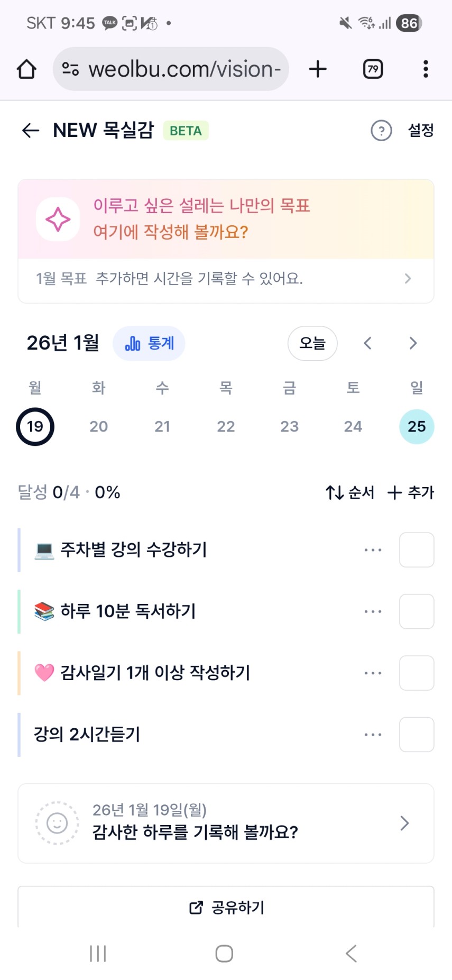Mark 감사일기 1개 이상 작성하기 as done
The width and height of the screenshot is (452, 980).
point(417,673)
